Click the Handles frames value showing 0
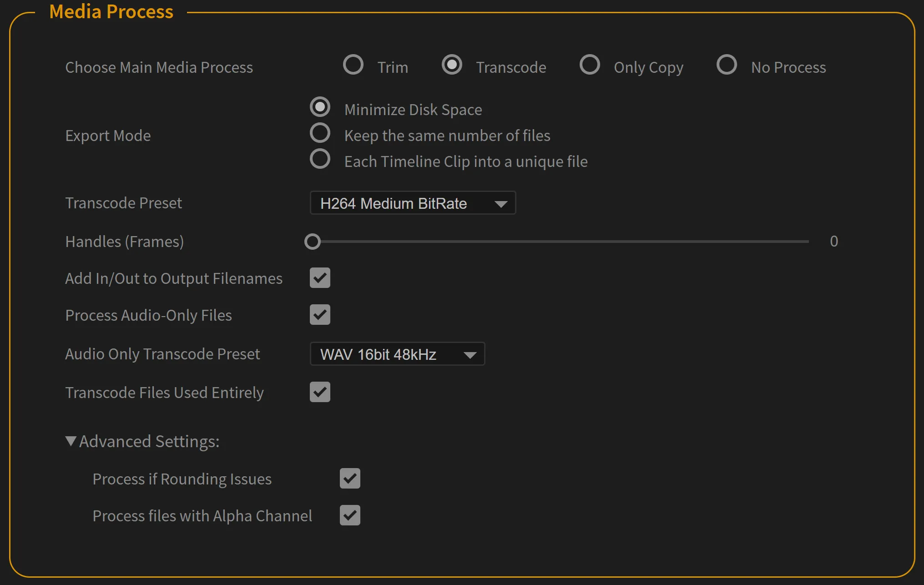The width and height of the screenshot is (924, 585). coord(834,241)
